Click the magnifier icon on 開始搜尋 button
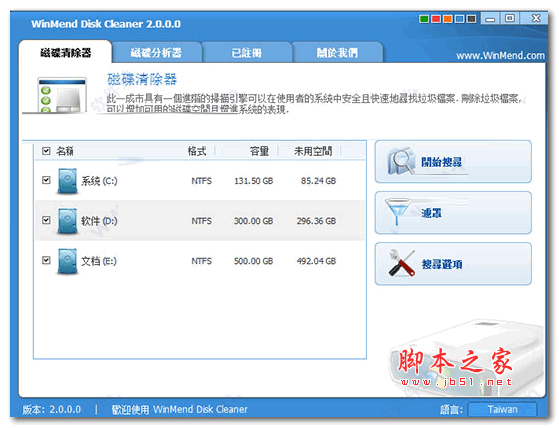 tap(401, 161)
